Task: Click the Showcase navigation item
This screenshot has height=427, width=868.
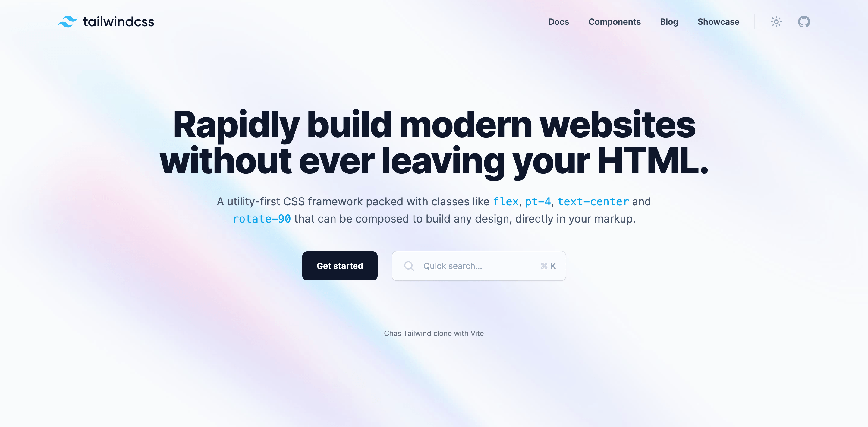Action: 718,22
